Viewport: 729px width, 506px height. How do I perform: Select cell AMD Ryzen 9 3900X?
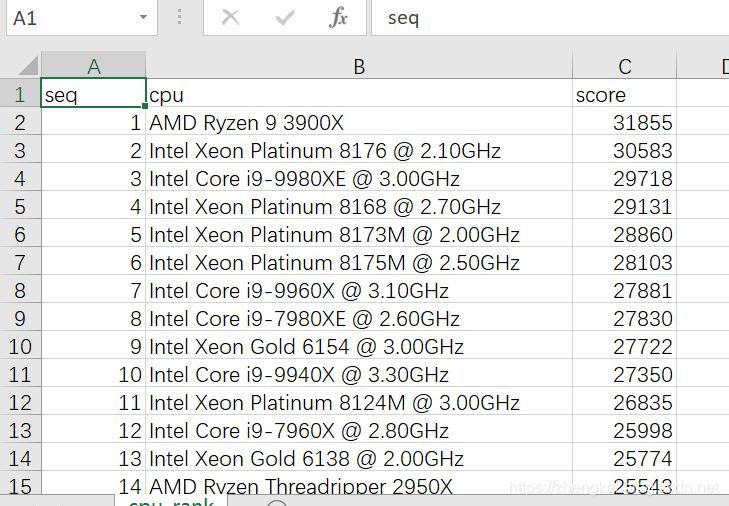[359, 121]
